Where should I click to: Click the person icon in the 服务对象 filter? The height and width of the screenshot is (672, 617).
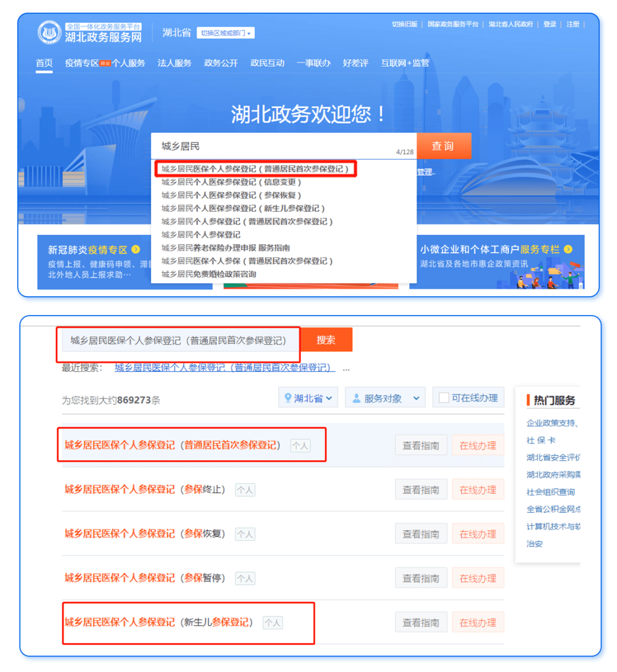point(356,397)
